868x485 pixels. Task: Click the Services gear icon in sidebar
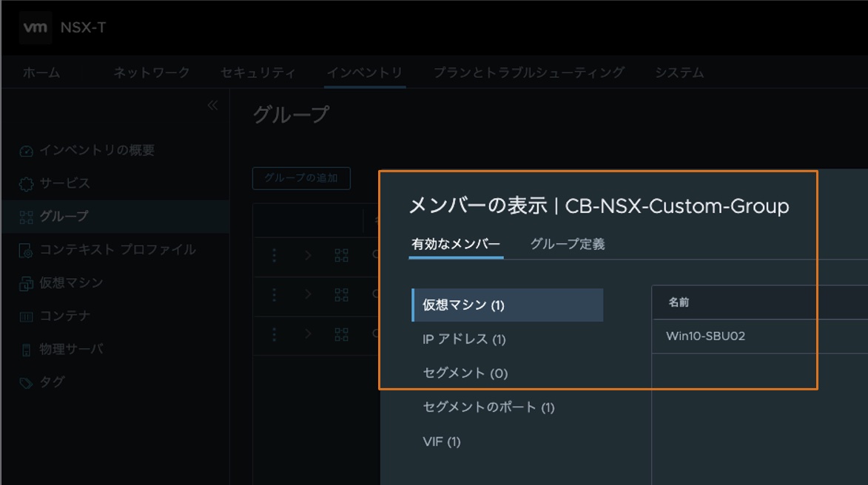pyautogui.click(x=27, y=184)
